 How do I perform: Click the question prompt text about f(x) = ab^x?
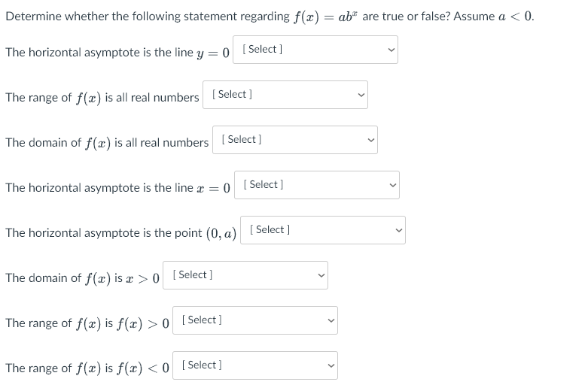(x=270, y=17)
